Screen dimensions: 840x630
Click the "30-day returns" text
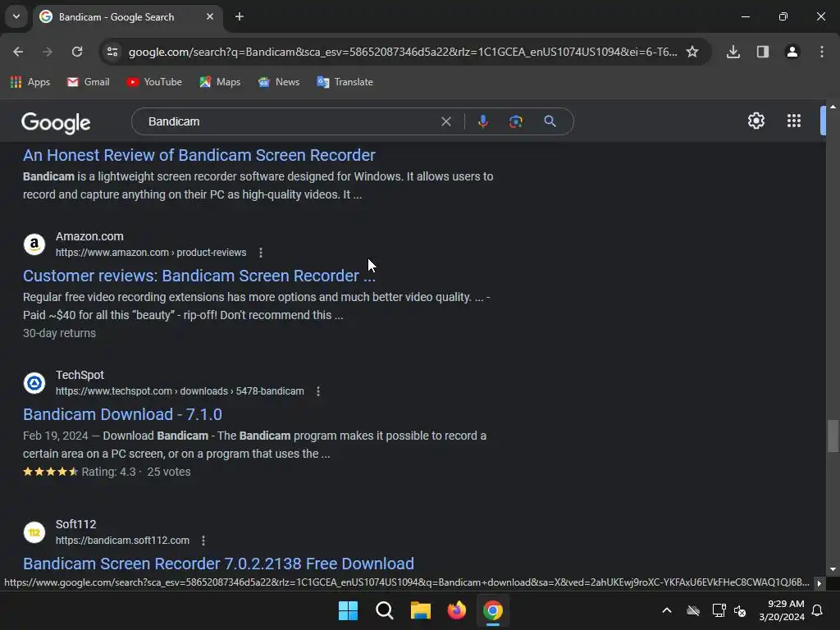pyautogui.click(x=59, y=333)
